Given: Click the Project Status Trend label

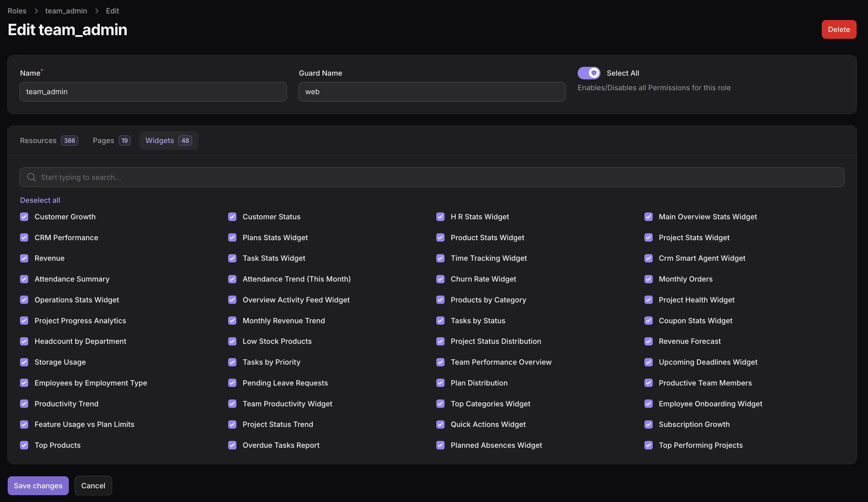Looking at the screenshot, I should click(x=278, y=424).
